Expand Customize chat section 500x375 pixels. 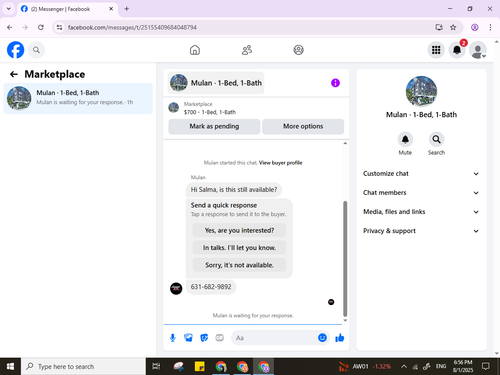[421, 174]
